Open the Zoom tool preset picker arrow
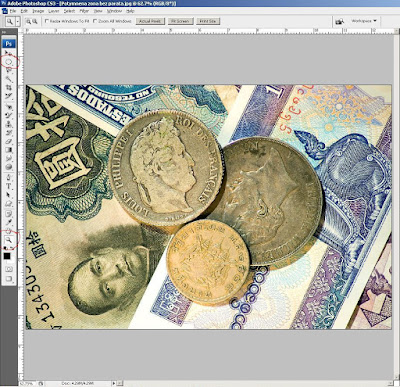The width and height of the screenshot is (400, 387). (18, 22)
